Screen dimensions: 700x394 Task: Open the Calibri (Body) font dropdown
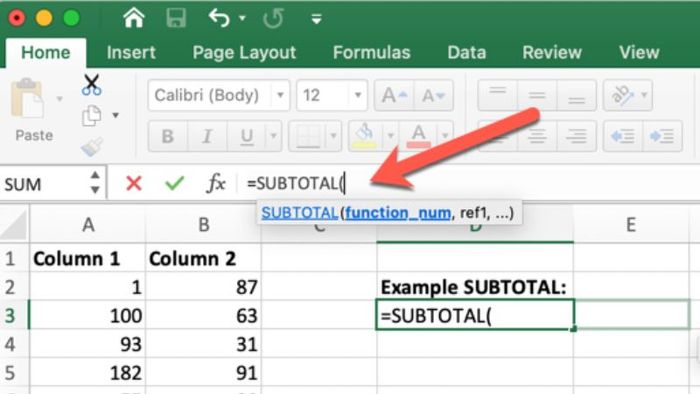(x=280, y=95)
